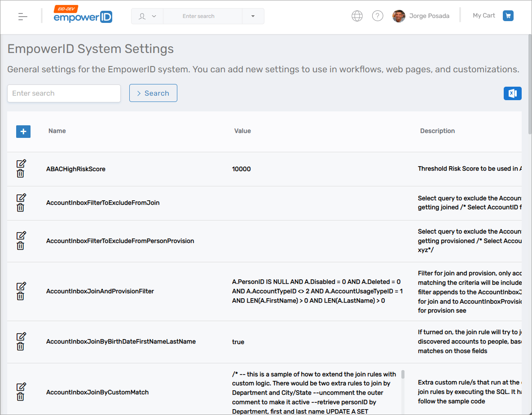
Task: Click the Enter search field above the Search button
Action: pos(64,93)
